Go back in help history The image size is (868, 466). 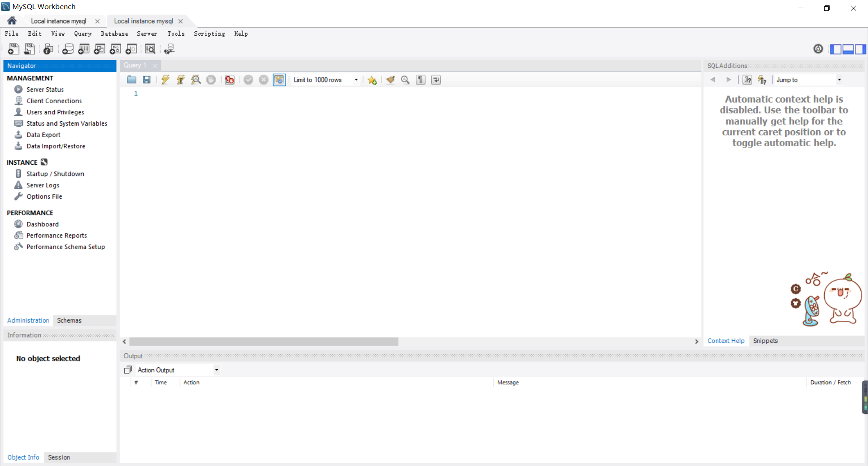pyautogui.click(x=713, y=80)
